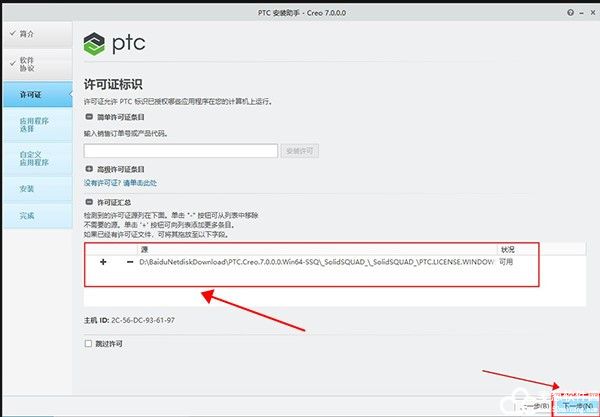Open the 没有许可证? 请单击此处 link
600x417 pixels.
click(120, 183)
